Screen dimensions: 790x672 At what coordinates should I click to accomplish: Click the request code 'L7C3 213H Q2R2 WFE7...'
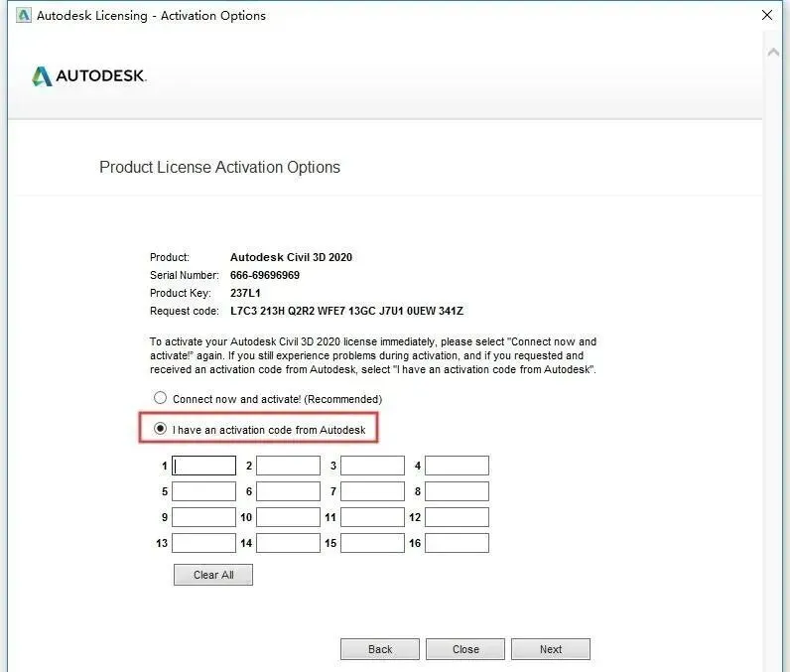tap(346, 311)
